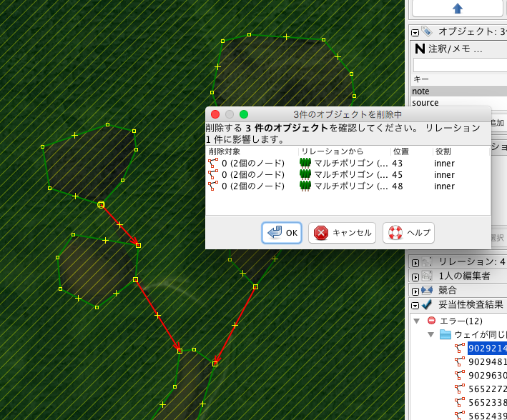
Task: Select the deletion row at position 45
Action: pos(348,175)
